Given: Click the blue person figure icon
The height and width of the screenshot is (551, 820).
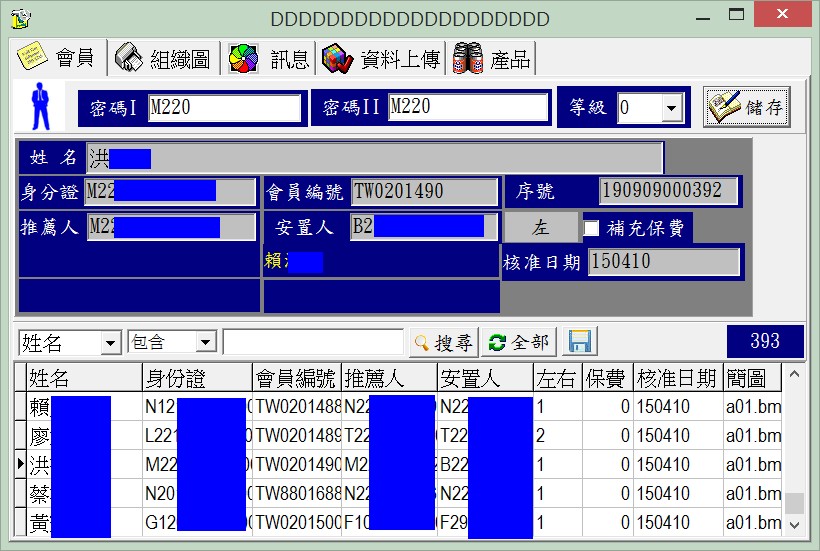Looking at the screenshot, I should (x=40, y=106).
